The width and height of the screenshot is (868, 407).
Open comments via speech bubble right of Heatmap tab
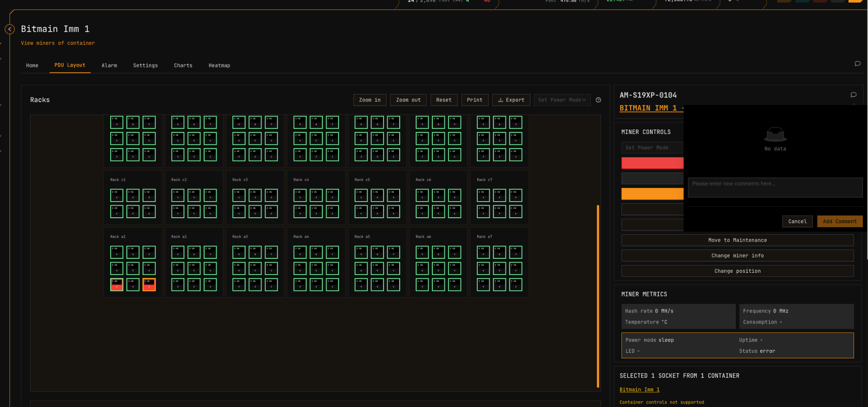point(857,64)
